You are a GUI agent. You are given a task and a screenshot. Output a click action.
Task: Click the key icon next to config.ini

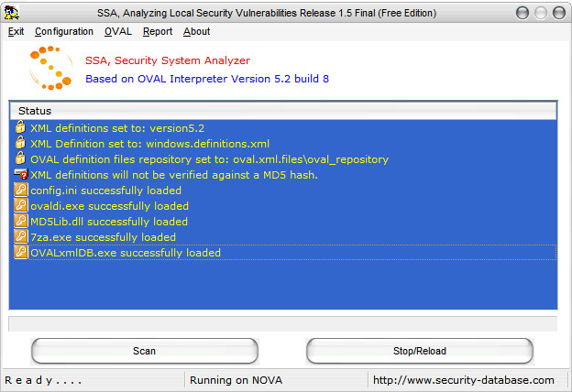tap(21, 190)
